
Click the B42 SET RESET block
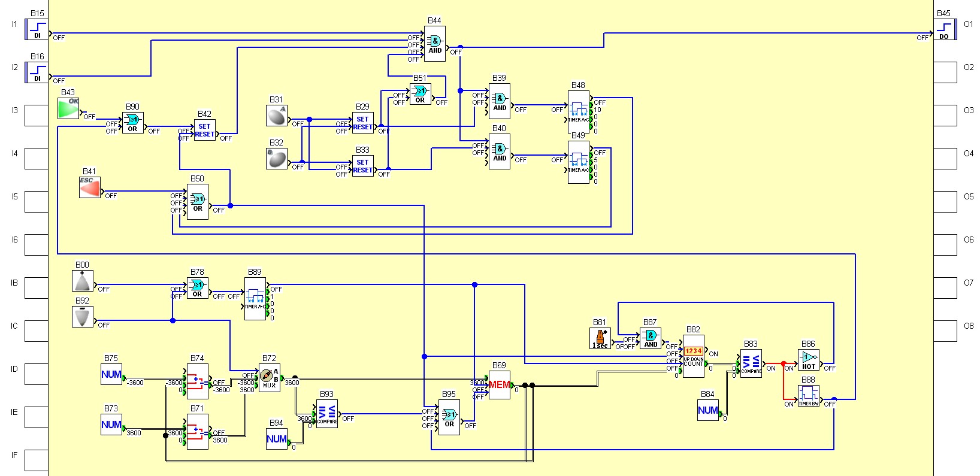point(204,130)
